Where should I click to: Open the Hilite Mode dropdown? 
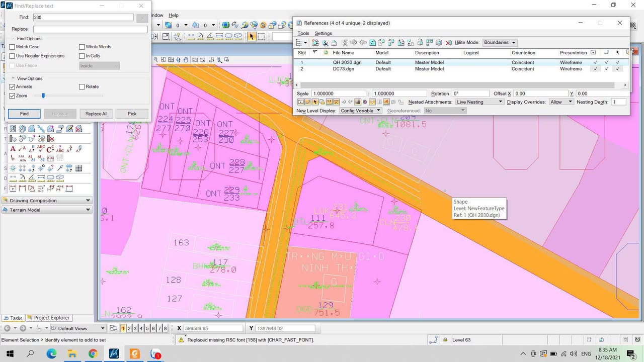click(x=499, y=43)
